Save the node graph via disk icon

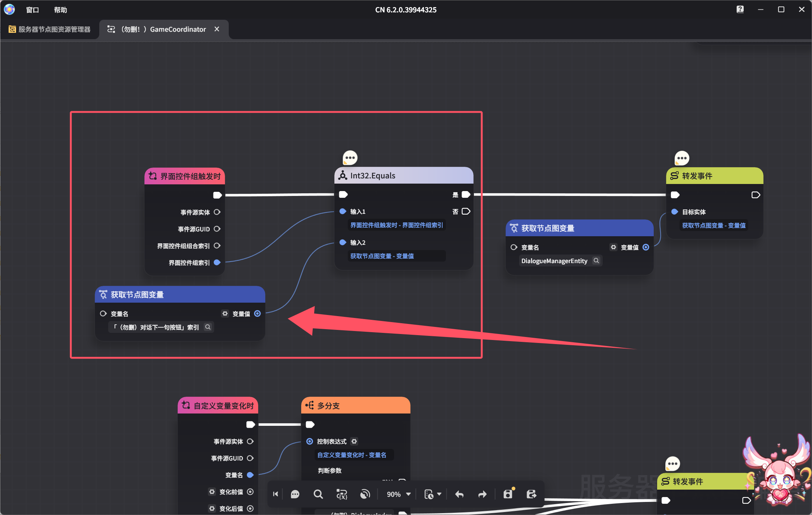coord(508,494)
